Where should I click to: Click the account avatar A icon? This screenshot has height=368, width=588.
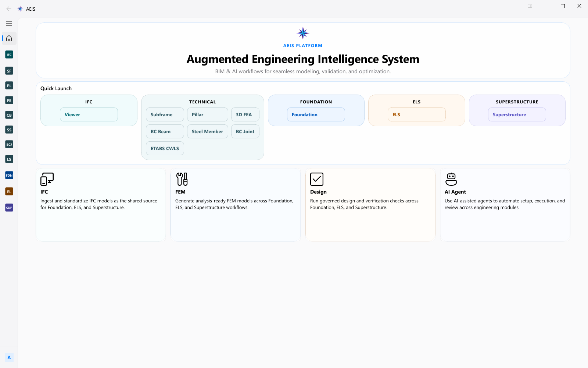pyautogui.click(x=9, y=357)
